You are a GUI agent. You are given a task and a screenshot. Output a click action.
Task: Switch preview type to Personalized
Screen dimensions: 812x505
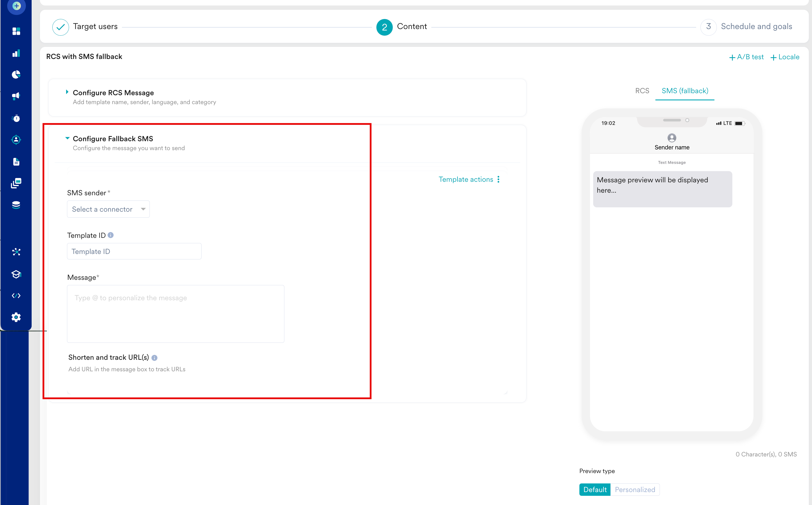tap(635, 489)
